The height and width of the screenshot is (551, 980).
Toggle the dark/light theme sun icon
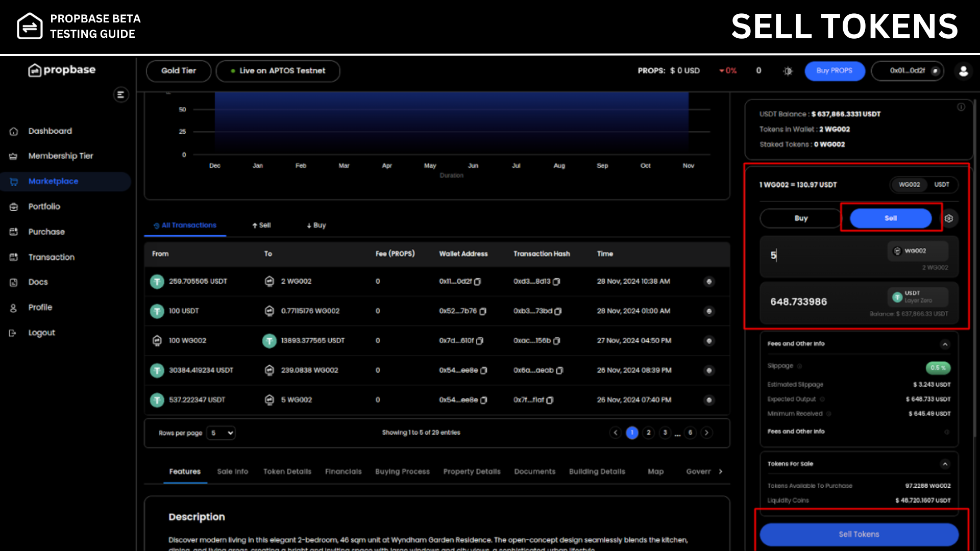788,71
